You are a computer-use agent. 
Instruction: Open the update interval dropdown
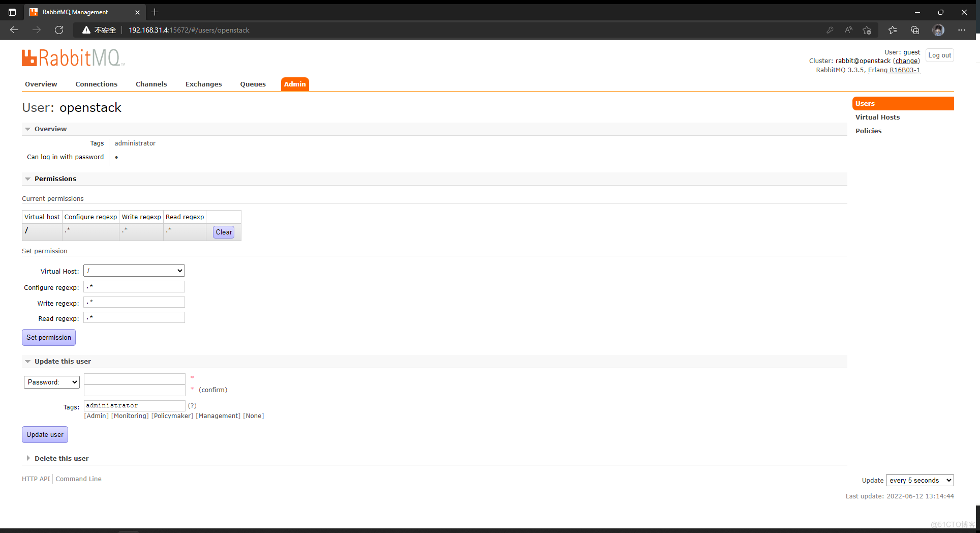tap(920, 480)
